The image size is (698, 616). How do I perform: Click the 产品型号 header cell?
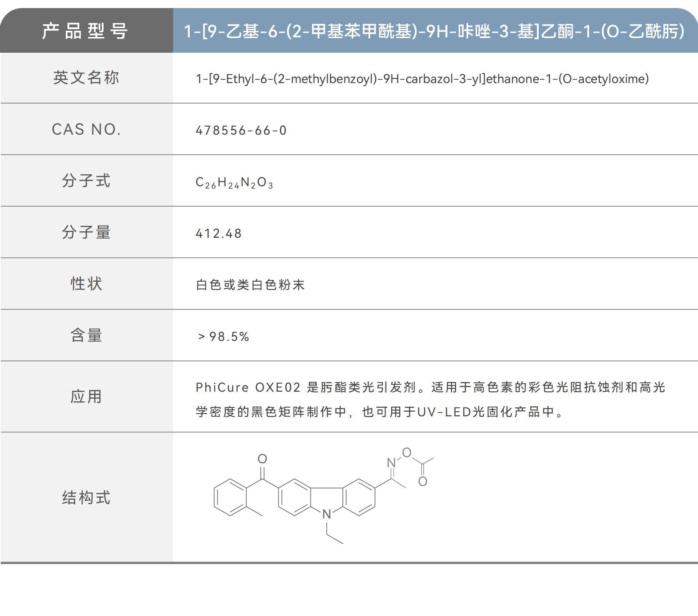pos(85,33)
